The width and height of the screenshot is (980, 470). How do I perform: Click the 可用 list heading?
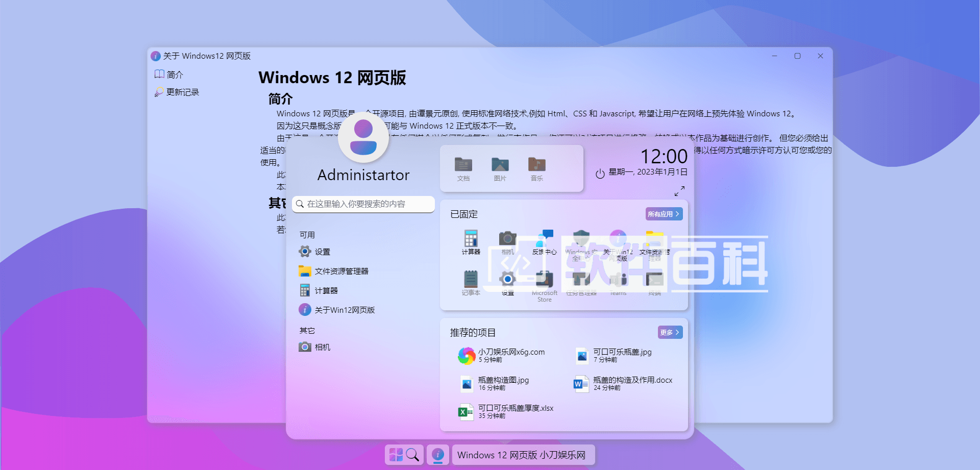[307, 235]
